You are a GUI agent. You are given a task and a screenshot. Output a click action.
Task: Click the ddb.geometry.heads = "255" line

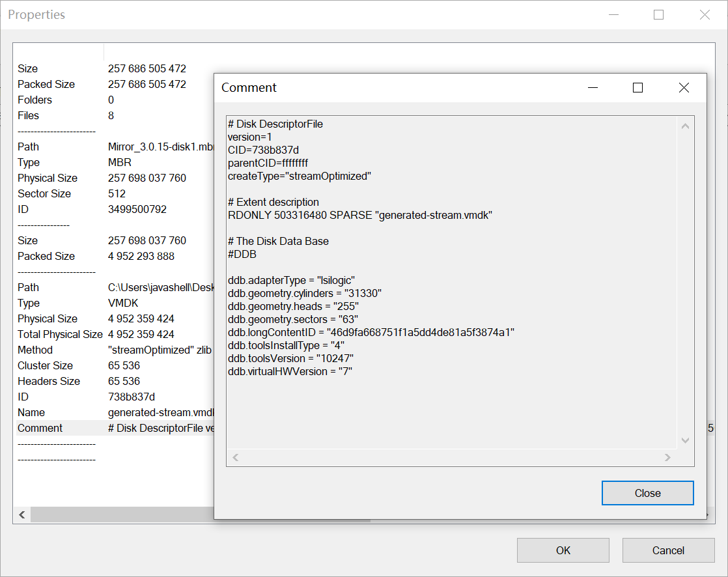(293, 306)
